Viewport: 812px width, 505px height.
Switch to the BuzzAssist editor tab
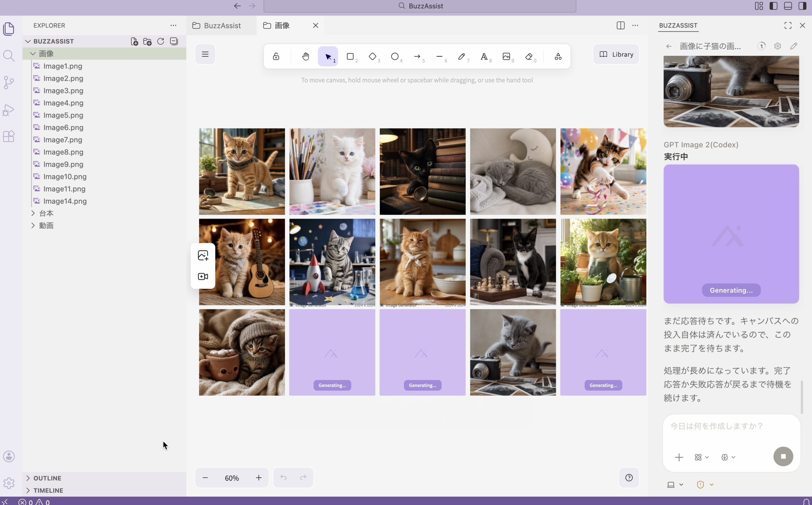(x=221, y=25)
